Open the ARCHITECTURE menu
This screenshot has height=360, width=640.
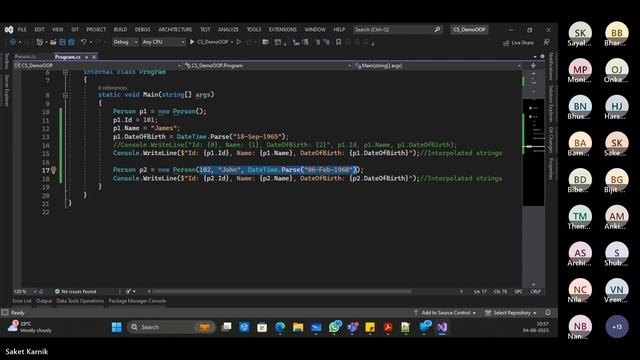click(175, 29)
